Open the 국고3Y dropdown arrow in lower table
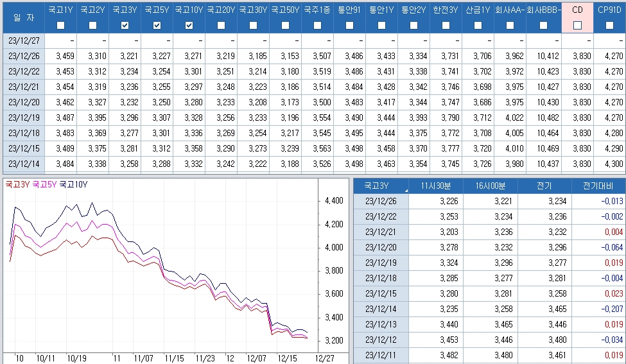626x364 pixels. (406, 191)
